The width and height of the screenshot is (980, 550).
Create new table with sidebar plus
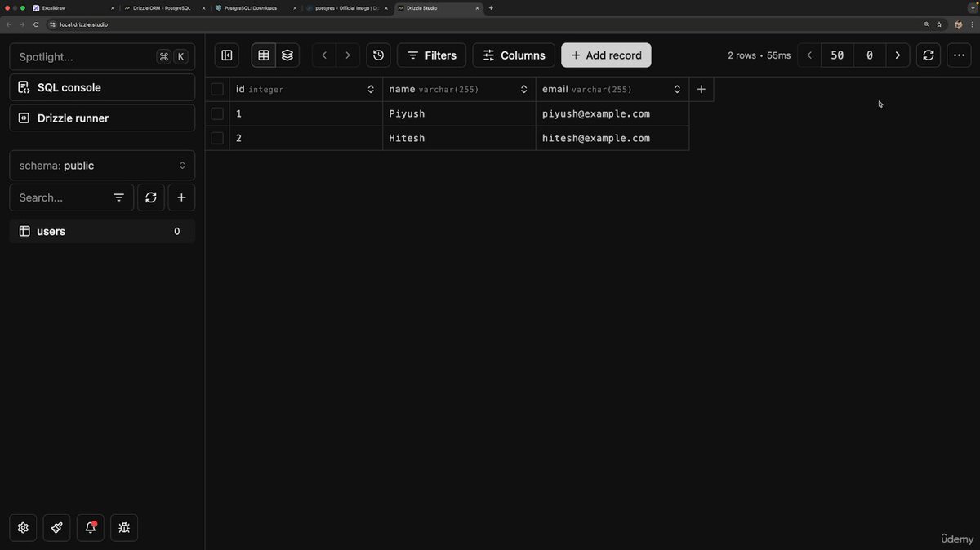181,197
